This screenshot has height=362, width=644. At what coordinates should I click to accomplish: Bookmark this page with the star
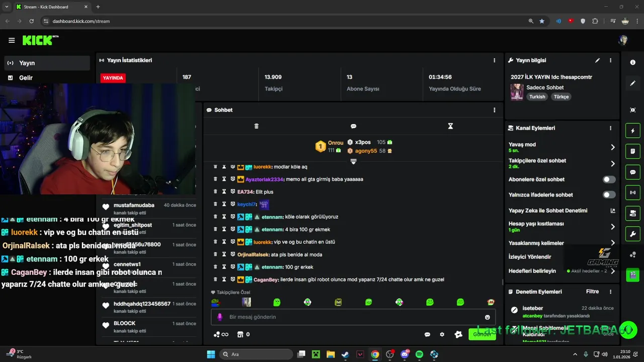(x=542, y=21)
